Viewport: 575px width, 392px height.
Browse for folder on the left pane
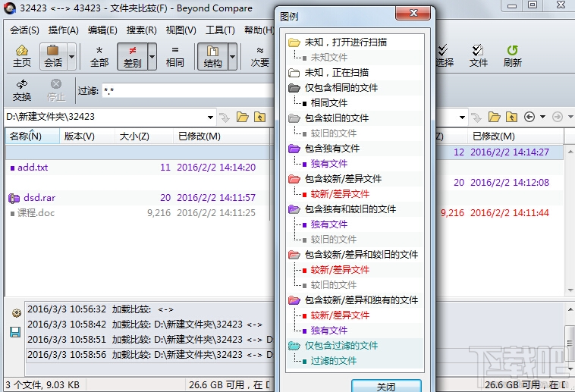click(243, 117)
